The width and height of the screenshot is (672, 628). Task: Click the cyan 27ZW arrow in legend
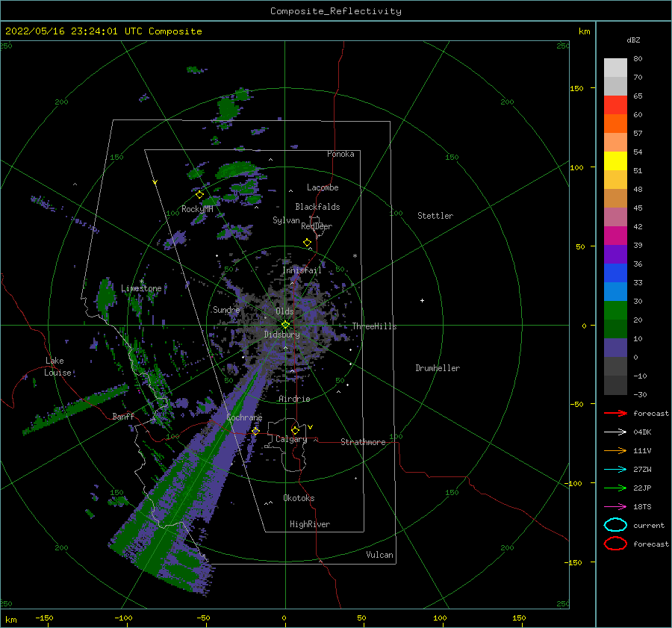click(x=615, y=470)
